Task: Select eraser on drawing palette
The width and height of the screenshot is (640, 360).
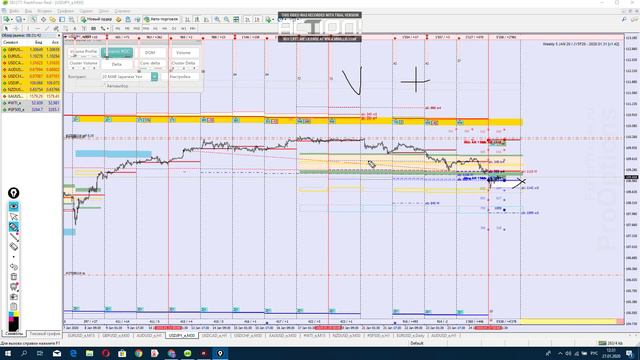Action: click(13, 246)
